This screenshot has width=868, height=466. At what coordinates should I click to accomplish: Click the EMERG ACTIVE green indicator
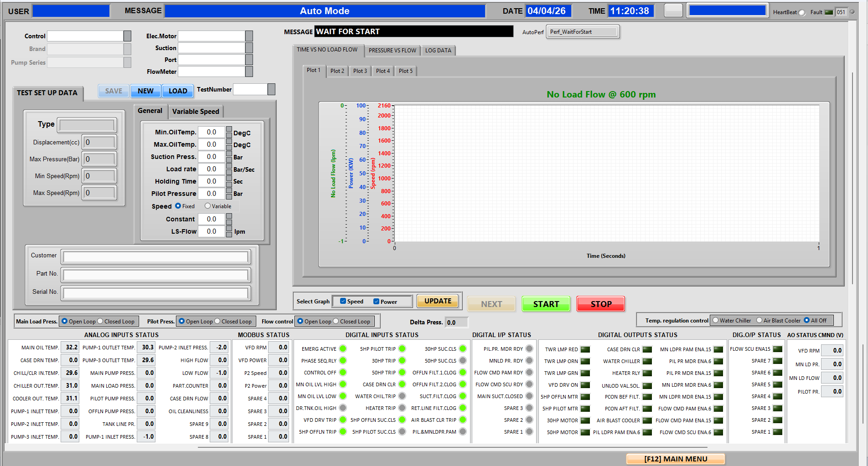[343, 349]
